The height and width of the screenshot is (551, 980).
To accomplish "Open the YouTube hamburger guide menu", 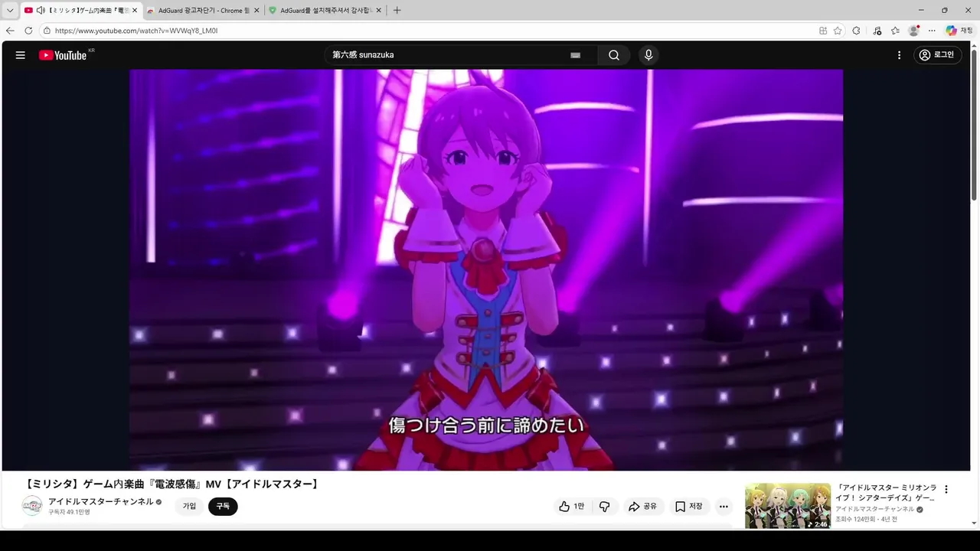I will (21, 55).
